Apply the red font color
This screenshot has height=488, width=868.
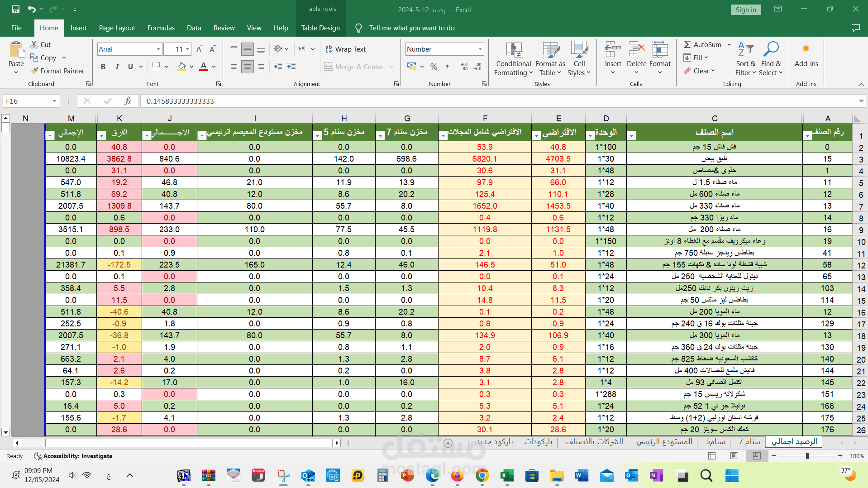pyautogui.click(x=204, y=67)
